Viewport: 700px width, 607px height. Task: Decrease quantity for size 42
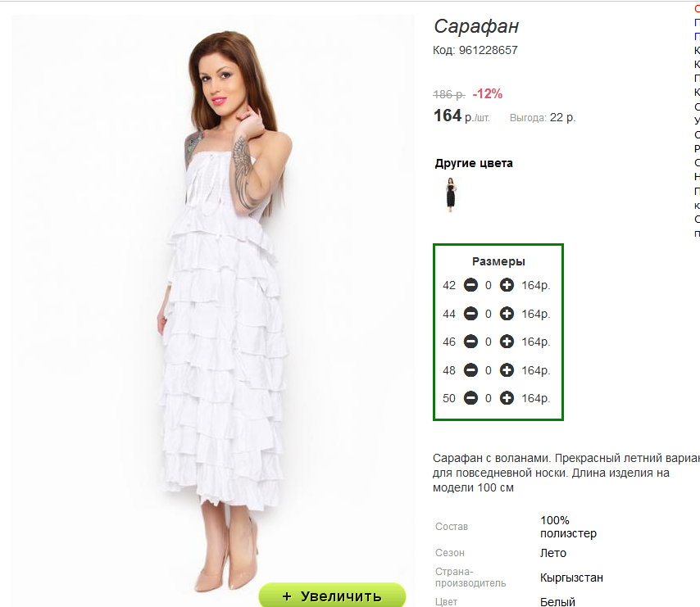(470, 285)
